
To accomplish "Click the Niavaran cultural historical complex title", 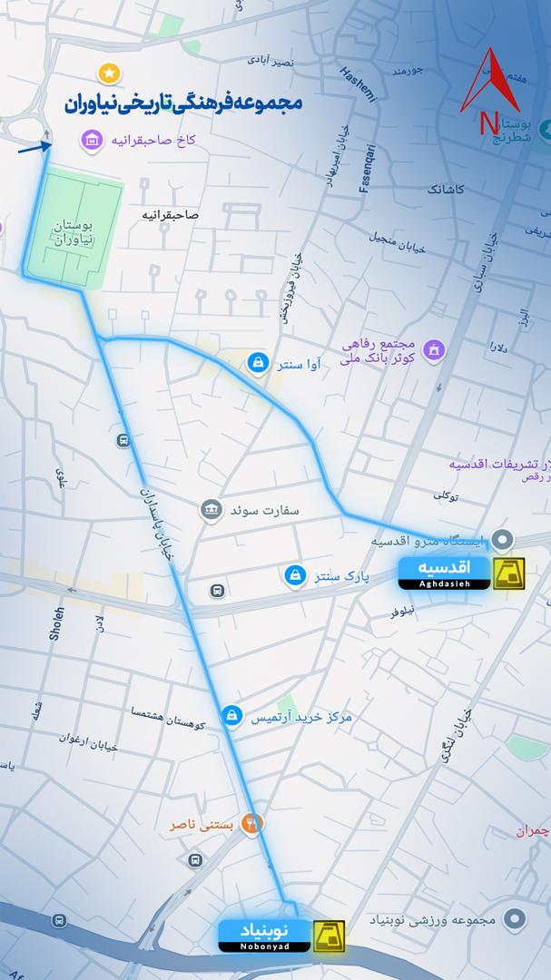I will coord(183,103).
